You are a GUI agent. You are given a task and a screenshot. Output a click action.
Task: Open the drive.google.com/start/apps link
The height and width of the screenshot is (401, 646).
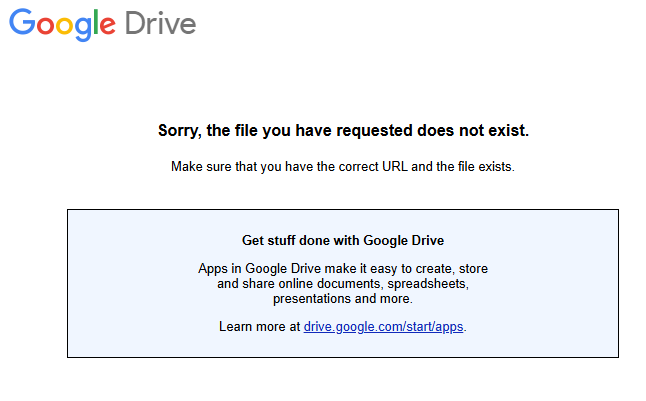pos(384,327)
